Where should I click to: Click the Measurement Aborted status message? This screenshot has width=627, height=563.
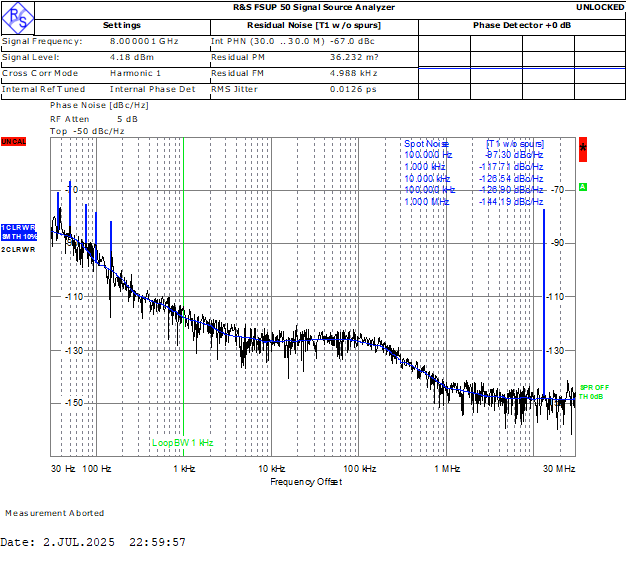pyautogui.click(x=54, y=513)
